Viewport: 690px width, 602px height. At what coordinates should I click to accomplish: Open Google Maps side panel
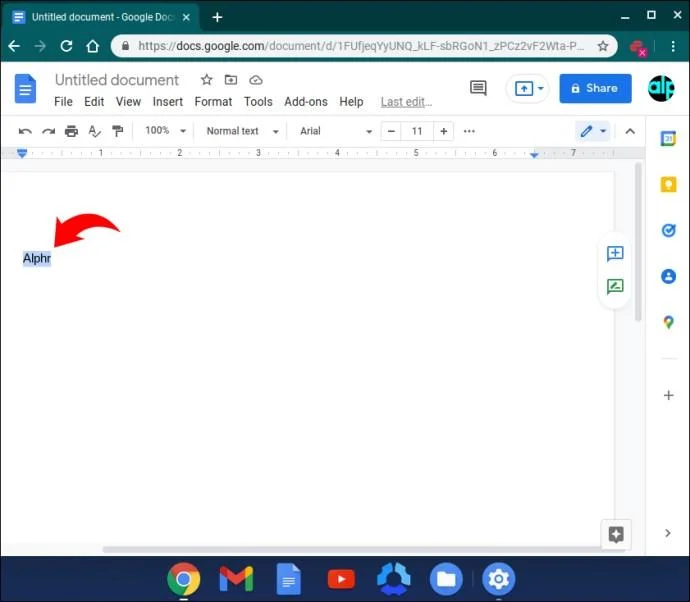(x=668, y=323)
